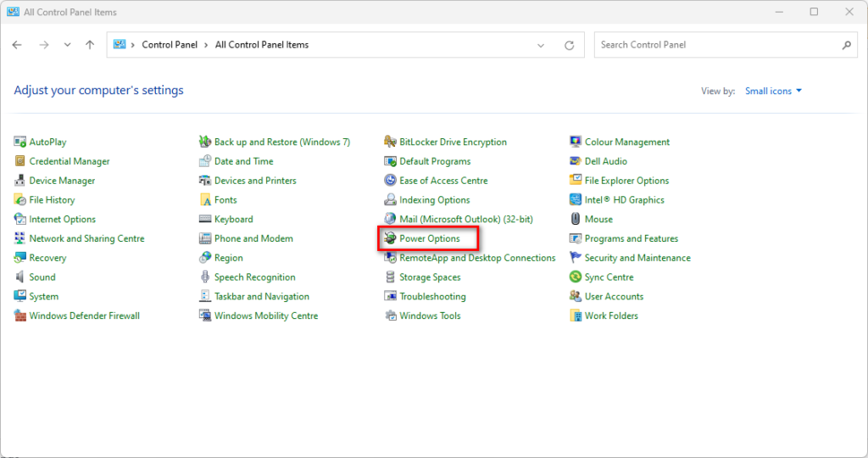This screenshot has height=458, width=868.
Task: Click the search magnifier icon
Action: coord(847,46)
